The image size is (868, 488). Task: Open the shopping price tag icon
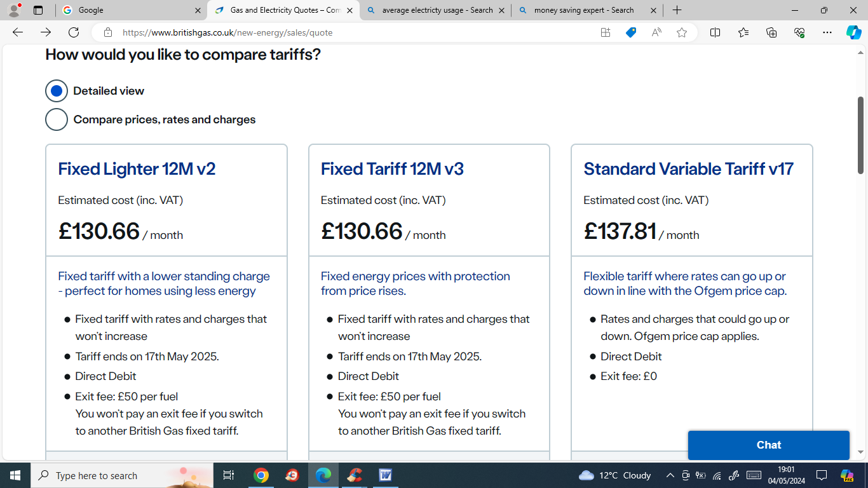click(x=630, y=32)
